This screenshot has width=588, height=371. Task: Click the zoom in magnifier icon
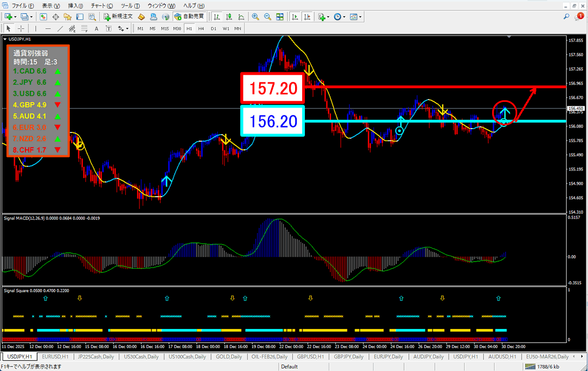(255, 17)
